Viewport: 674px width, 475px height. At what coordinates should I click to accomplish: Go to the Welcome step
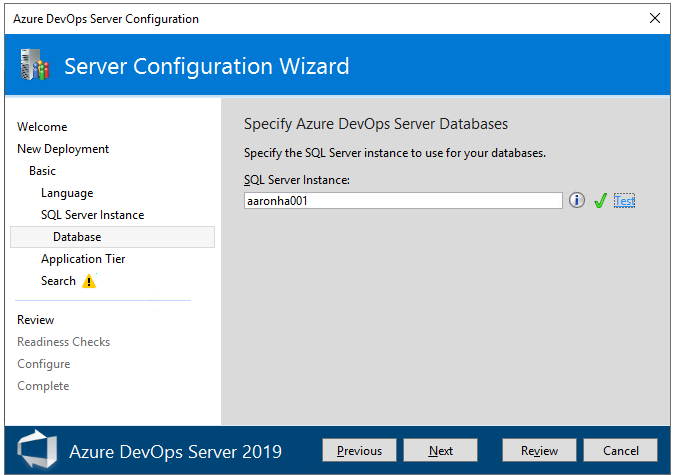42,127
